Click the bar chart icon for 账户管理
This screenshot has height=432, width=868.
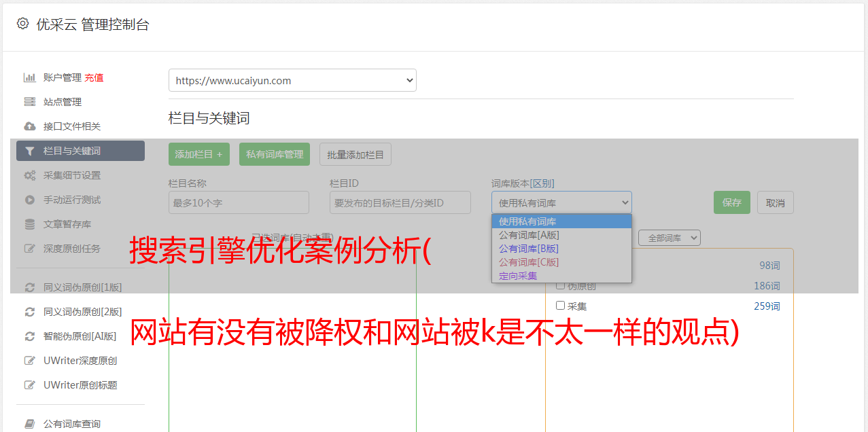click(x=29, y=77)
